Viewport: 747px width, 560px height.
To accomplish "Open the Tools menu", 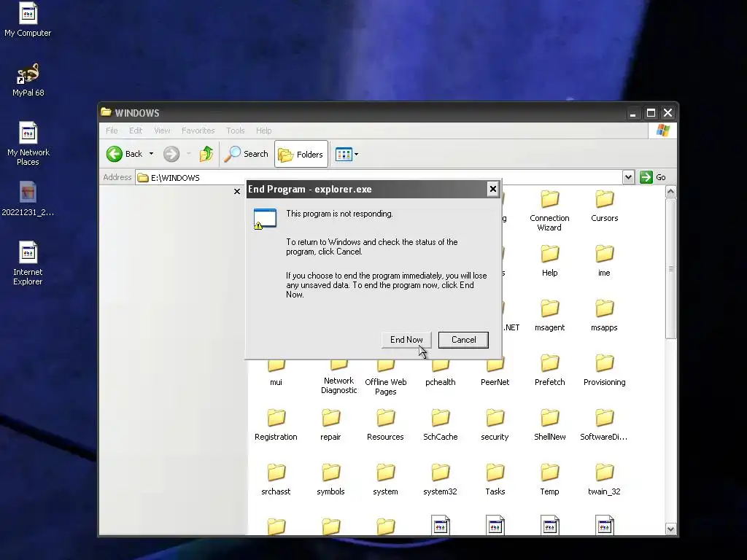I will 236,131.
